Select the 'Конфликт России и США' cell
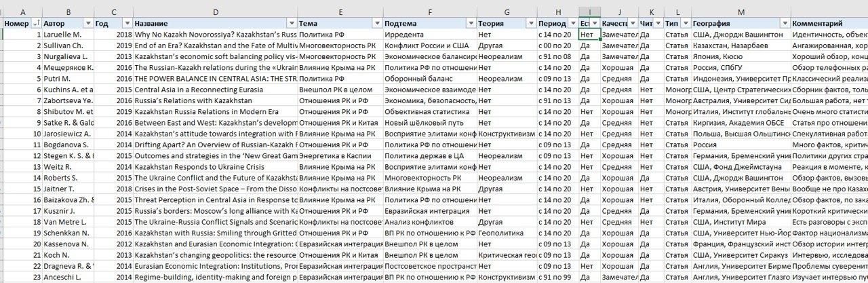This screenshot has height=283, width=868. pos(429,45)
